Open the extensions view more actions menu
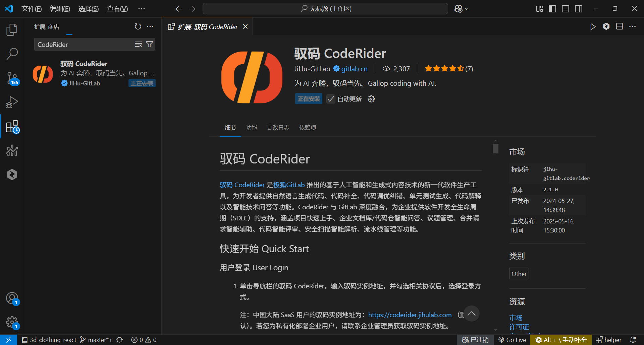The height and width of the screenshot is (345, 644). coord(150,26)
